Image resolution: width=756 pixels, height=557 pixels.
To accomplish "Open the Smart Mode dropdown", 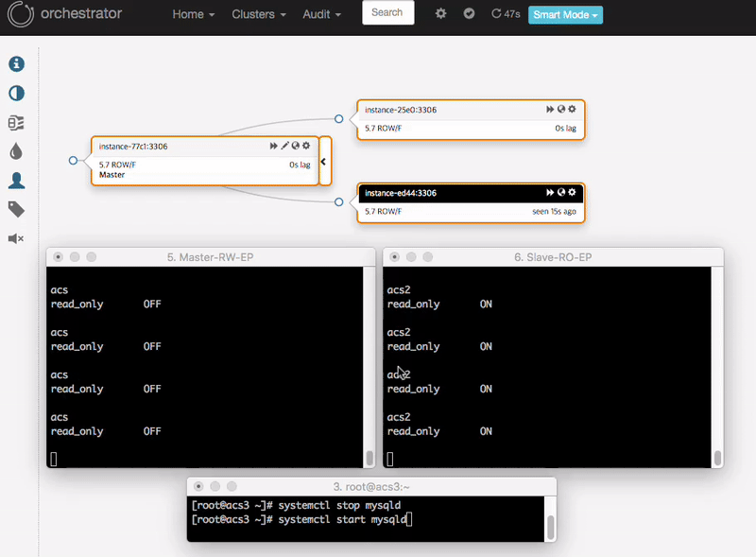I will (x=565, y=15).
